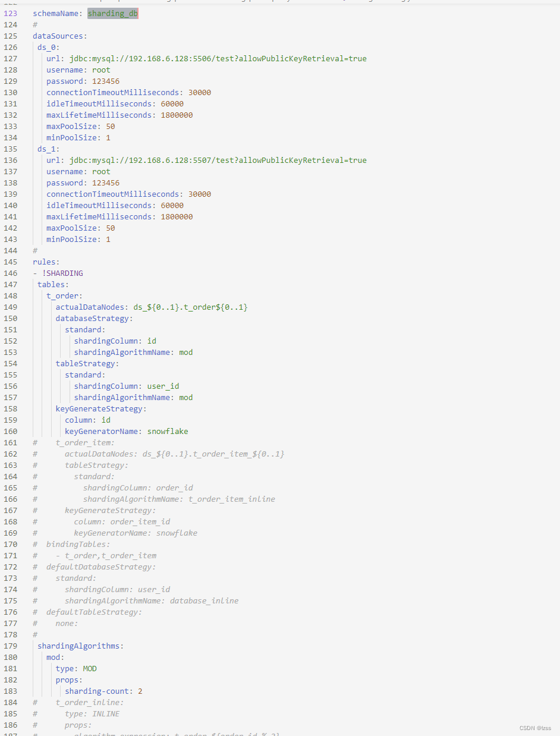Select the shardingColumn value user_id
Image resolution: width=560 pixels, height=736 pixels.
coord(163,386)
